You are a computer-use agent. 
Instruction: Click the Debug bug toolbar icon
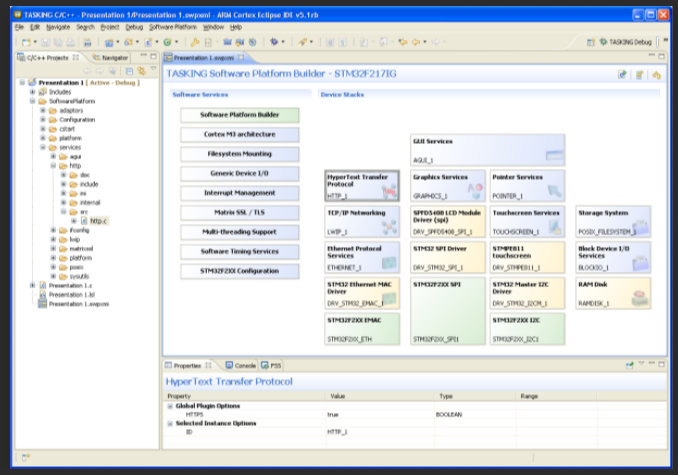point(274,42)
